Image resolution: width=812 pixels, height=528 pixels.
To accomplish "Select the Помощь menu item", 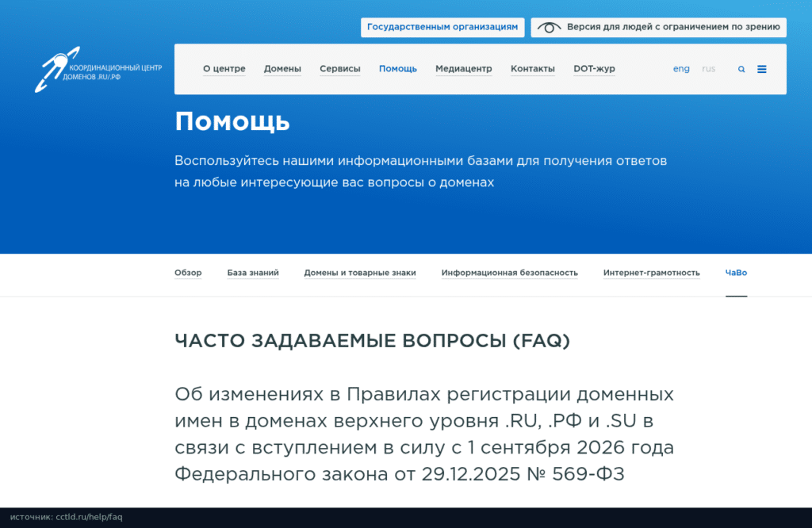I will pyautogui.click(x=398, y=69).
